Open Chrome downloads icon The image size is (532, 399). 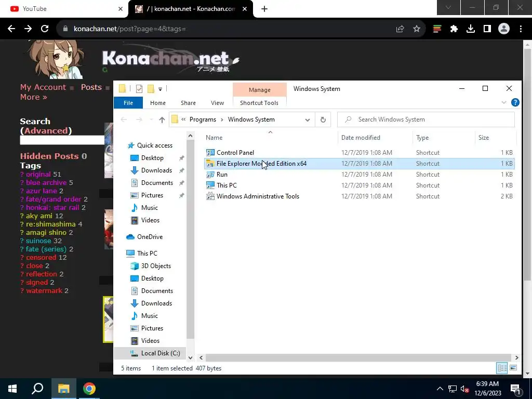(471, 29)
